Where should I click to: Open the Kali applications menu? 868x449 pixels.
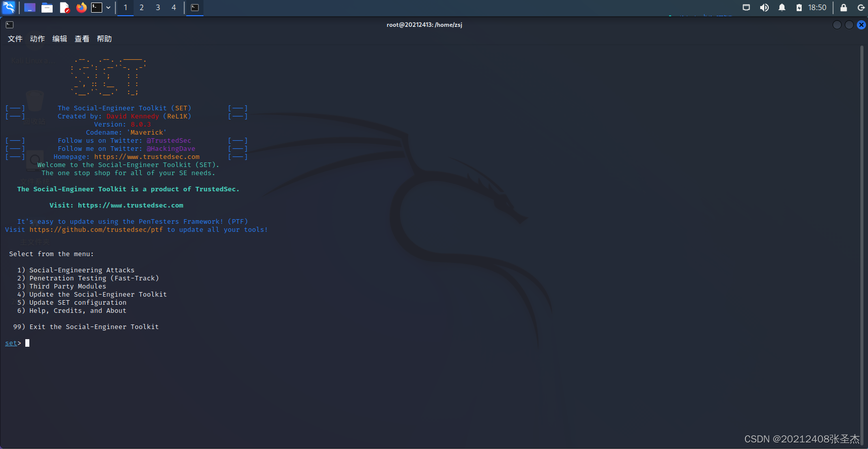tap(9, 8)
